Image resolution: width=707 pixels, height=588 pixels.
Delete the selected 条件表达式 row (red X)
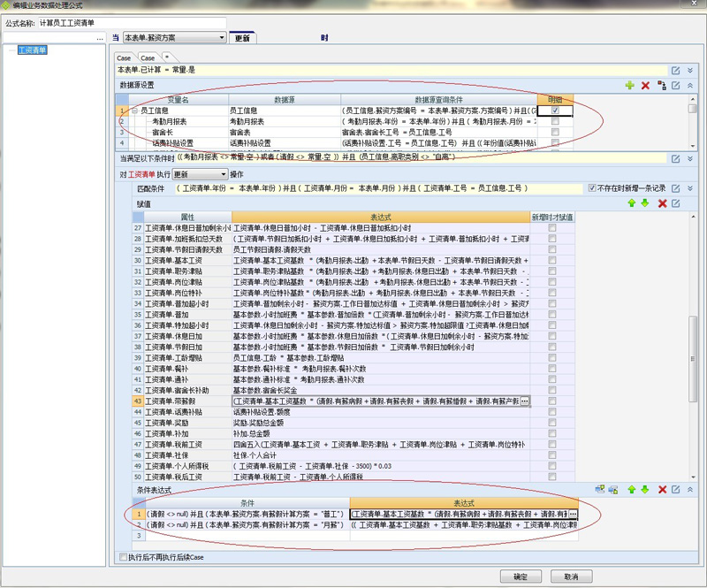coord(662,490)
